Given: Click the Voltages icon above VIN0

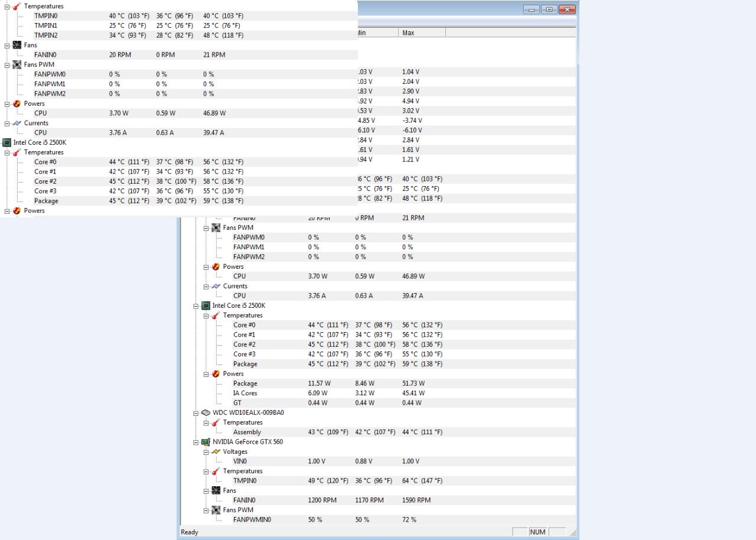Looking at the screenshot, I should pyautogui.click(x=216, y=451).
